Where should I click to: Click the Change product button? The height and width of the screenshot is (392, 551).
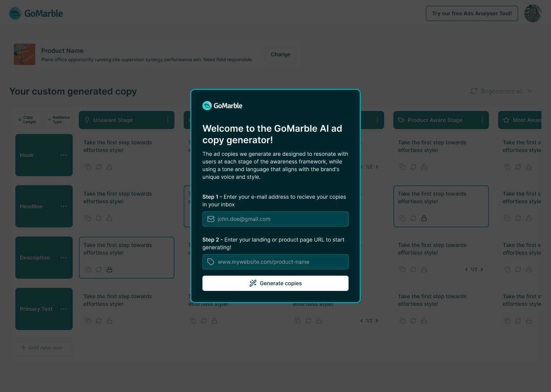coord(281,54)
